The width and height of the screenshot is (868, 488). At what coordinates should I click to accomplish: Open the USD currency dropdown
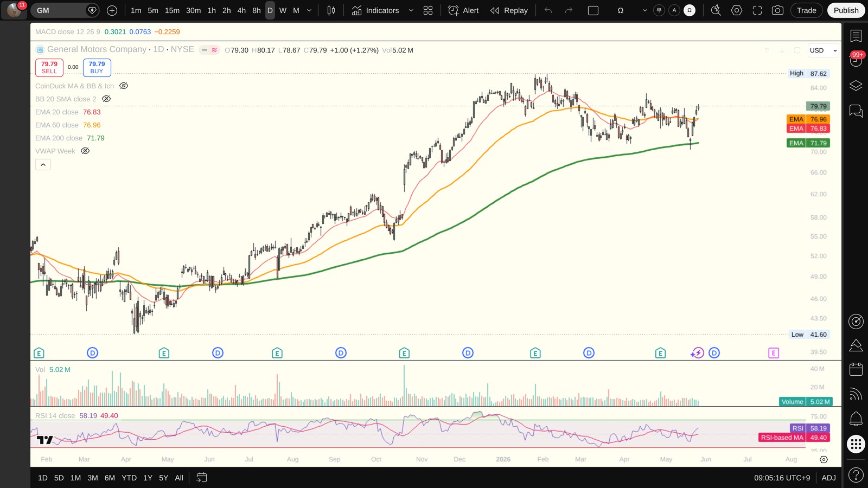pos(824,50)
